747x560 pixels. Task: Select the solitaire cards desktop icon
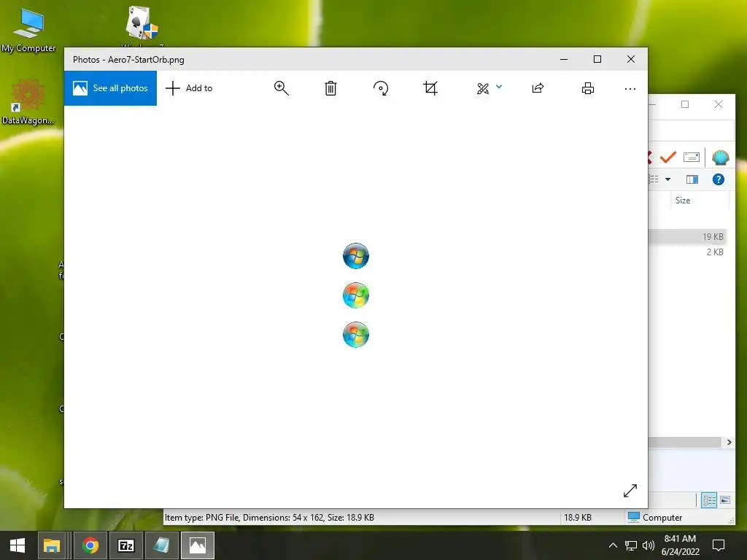142,25
